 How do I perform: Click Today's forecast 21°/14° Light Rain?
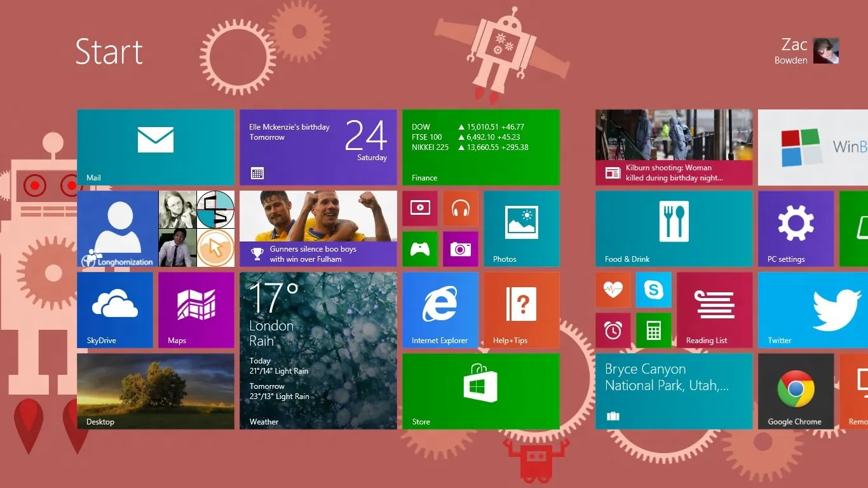pos(279,366)
